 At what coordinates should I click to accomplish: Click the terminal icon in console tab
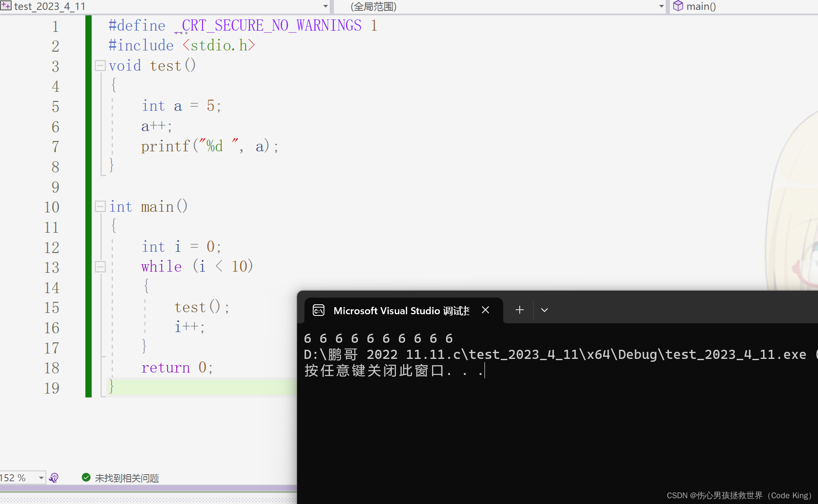318,310
